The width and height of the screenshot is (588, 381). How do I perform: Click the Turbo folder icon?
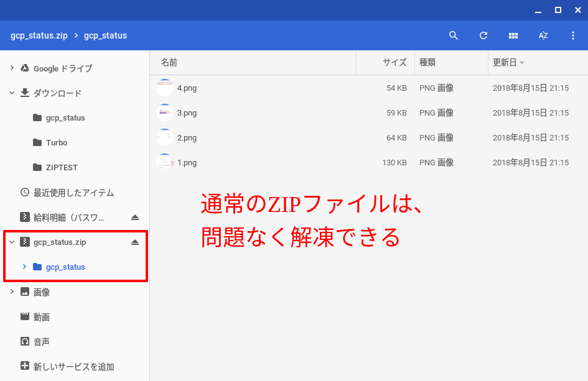(x=37, y=142)
